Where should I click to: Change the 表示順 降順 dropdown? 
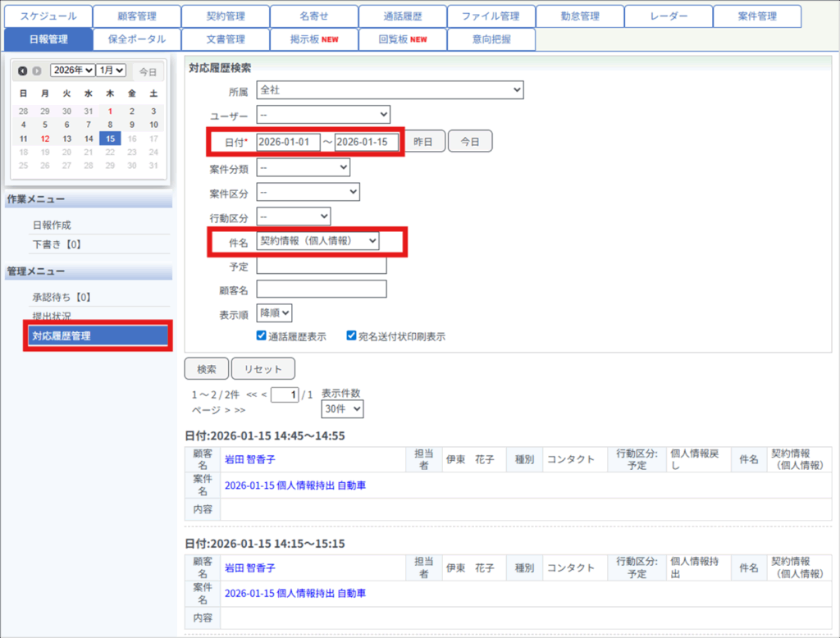coord(275,312)
